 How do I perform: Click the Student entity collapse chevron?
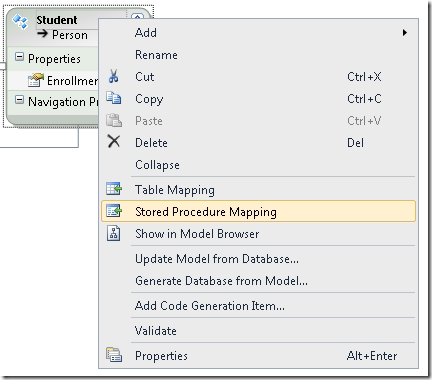coord(137,17)
